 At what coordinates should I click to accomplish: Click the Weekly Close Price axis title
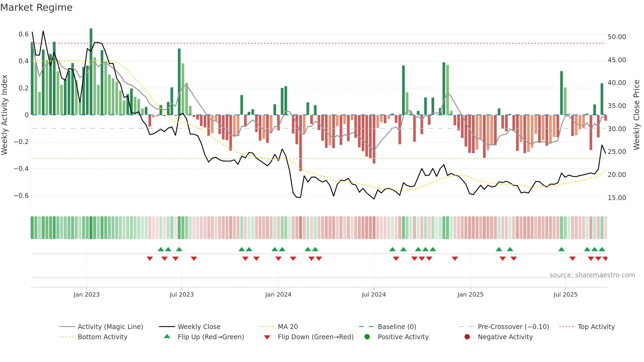(x=636, y=115)
